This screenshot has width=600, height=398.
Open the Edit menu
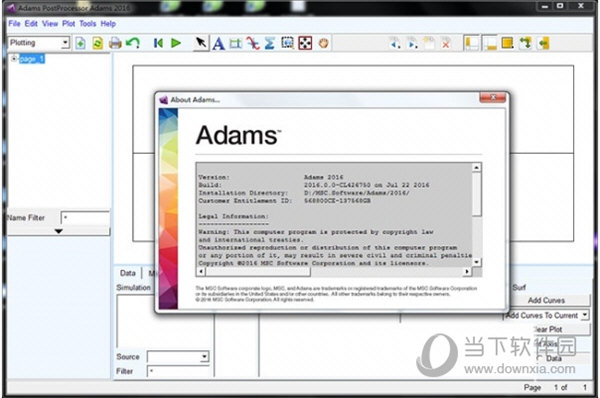31,24
